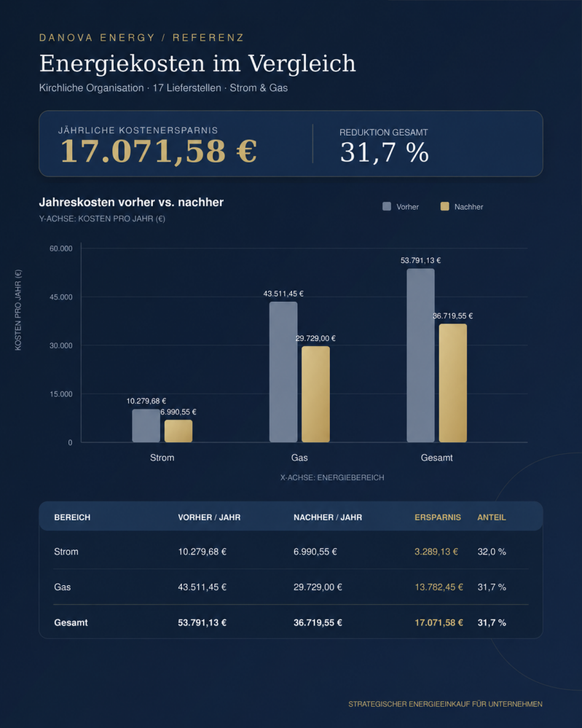Click the savings cell 13.782,45 €
Image resolution: width=582 pixels, height=728 pixels.
click(x=439, y=587)
